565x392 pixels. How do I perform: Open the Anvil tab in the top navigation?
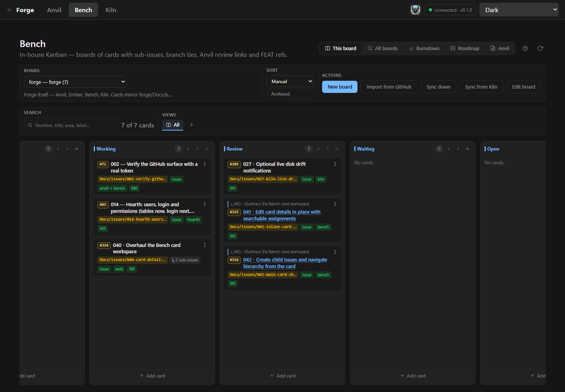[x=54, y=10]
